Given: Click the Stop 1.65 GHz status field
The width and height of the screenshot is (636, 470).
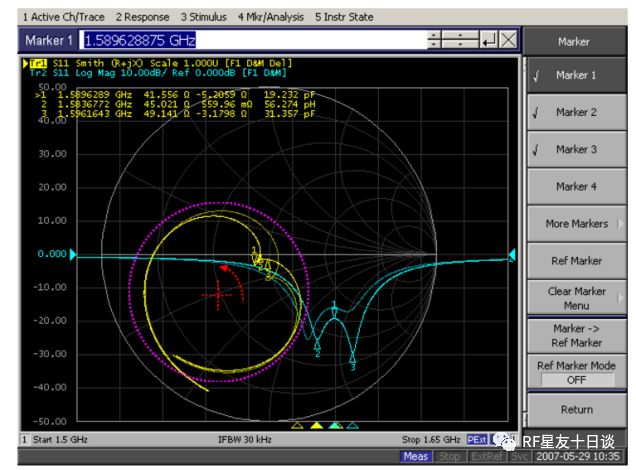Looking at the screenshot, I should (431, 440).
